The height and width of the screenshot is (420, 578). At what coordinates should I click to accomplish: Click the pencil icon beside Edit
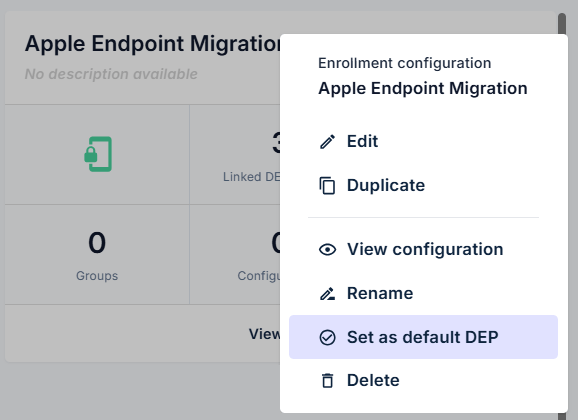[x=327, y=142]
